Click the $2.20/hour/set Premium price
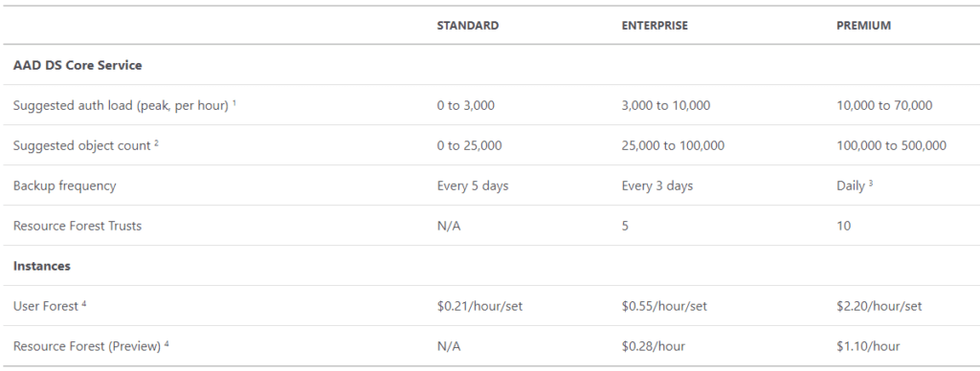The image size is (980, 371). [x=879, y=306]
